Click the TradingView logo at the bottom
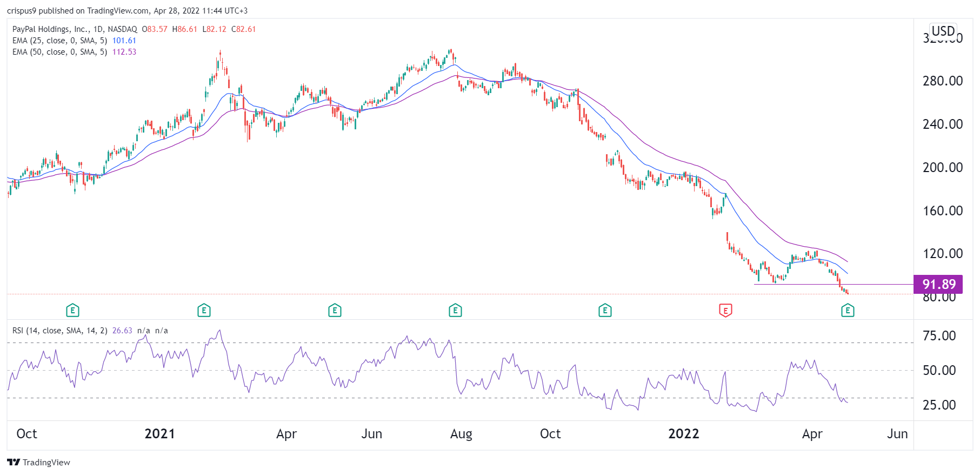 (39, 462)
